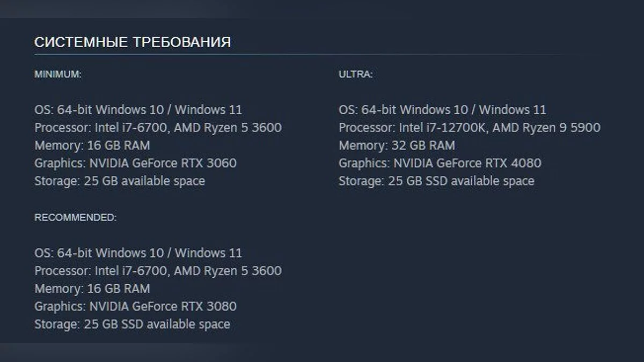This screenshot has width=644, height=362.
Task: Select the MINIMUM section label
Action: coord(58,75)
